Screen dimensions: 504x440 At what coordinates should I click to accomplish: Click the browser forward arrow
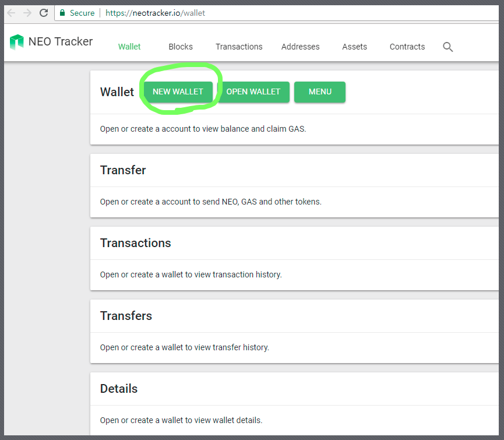(x=27, y=13)
